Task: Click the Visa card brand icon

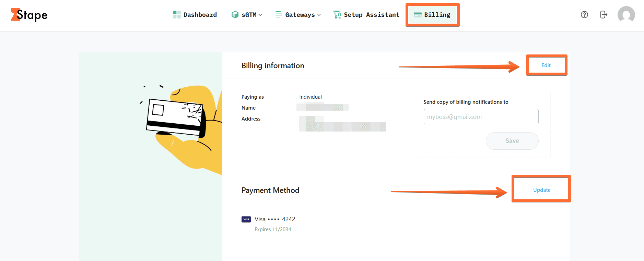Action: pyautogui.click(x=246, y=219)
